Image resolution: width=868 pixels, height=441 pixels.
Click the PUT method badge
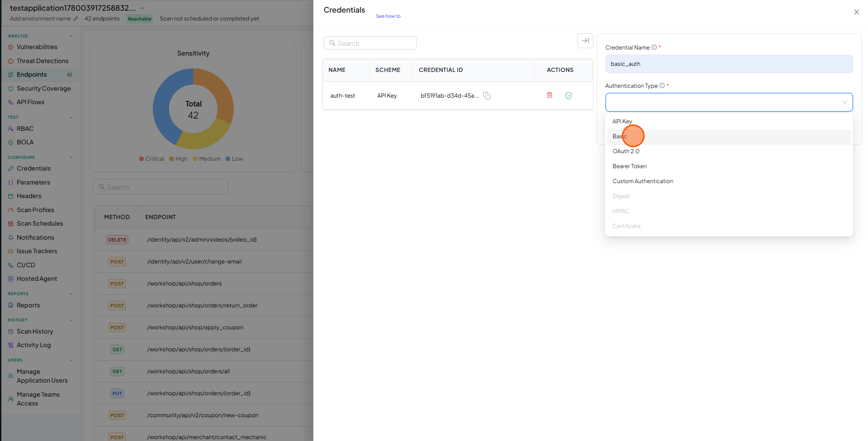pyautogui.click(x=117, y=393)
